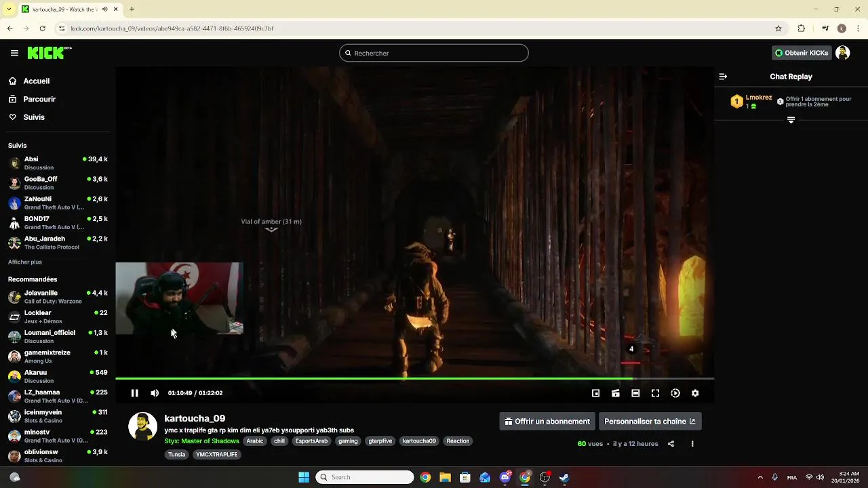The height and width of the screenshot is (488, 868).
Task: Click the Offrir un abonnement button
Action: click(547, 421)
